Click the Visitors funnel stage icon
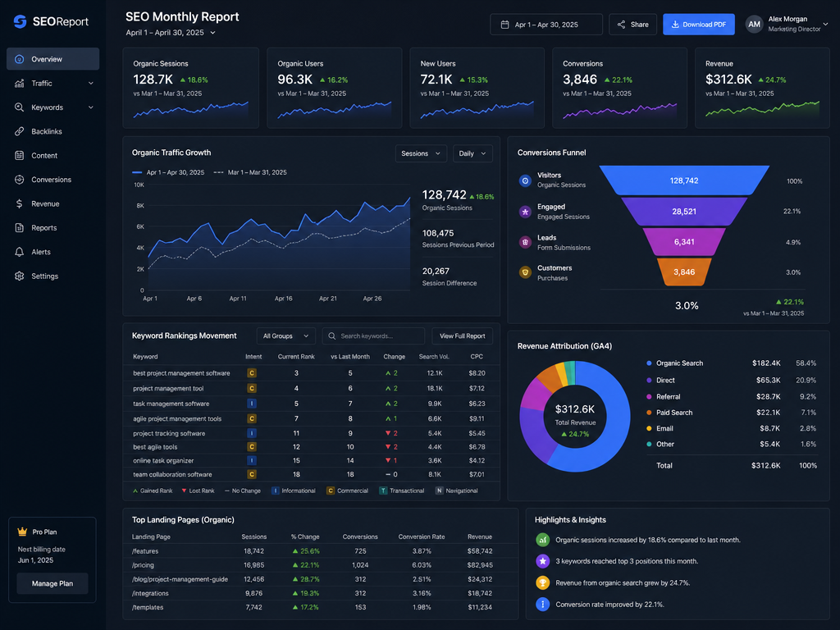This screenshot has height=630, width=840. (x=525, y=181)
